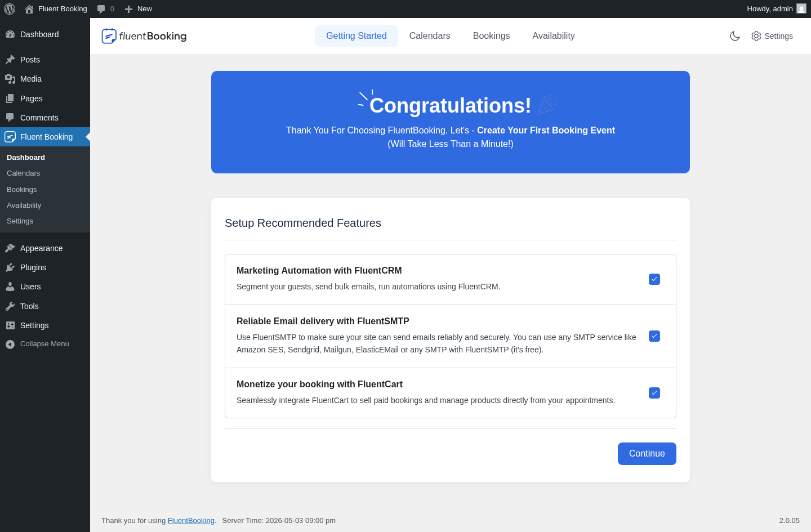Click the Posts pin icon
This screenshot has width=811, height=532.
[10, 60]
